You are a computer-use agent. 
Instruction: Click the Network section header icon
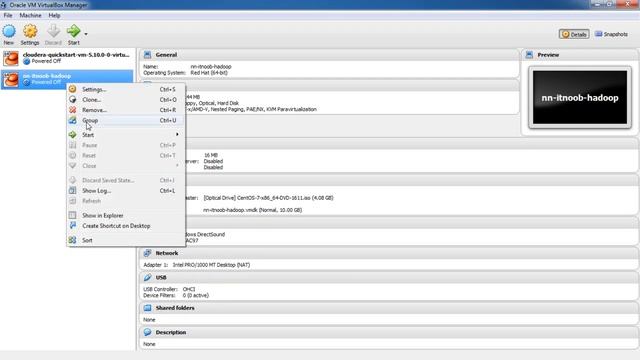(x=147, y=253)
